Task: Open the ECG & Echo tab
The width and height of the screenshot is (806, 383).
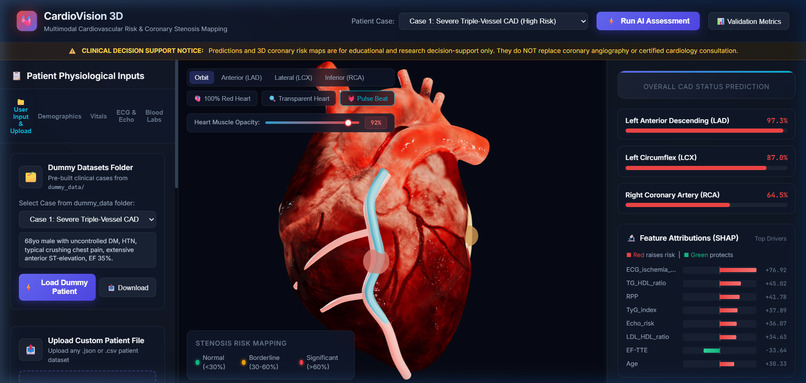Action: pyautogui.click(x=126, y=116)
